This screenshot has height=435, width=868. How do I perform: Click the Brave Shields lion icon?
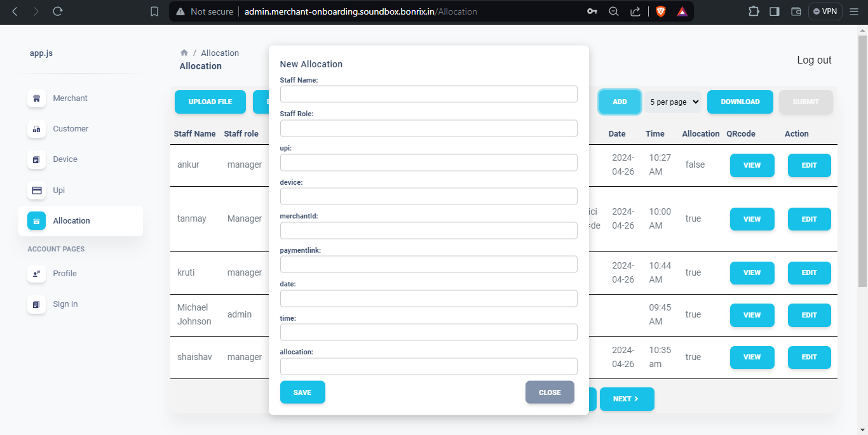[x=660, y=11]
